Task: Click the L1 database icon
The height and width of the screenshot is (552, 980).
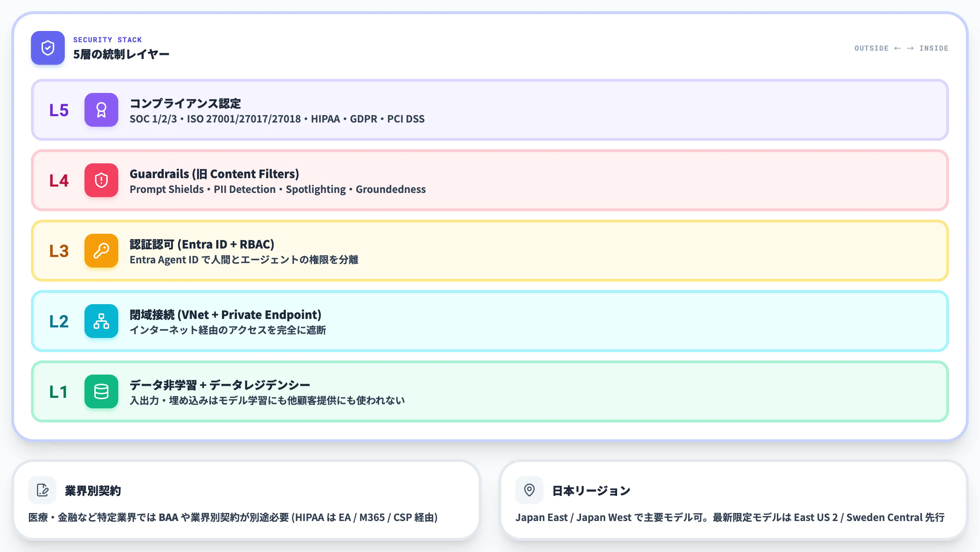Action: (101, 391)
